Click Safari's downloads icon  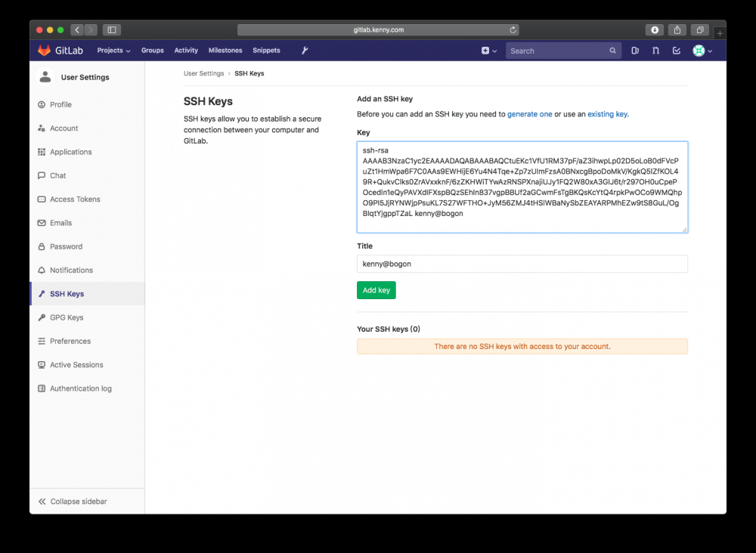[x=655, y=30]
